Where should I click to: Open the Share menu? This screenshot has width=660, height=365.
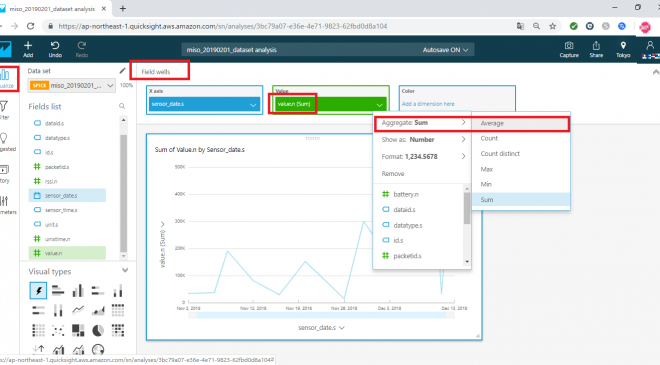[x=596, y=49]
